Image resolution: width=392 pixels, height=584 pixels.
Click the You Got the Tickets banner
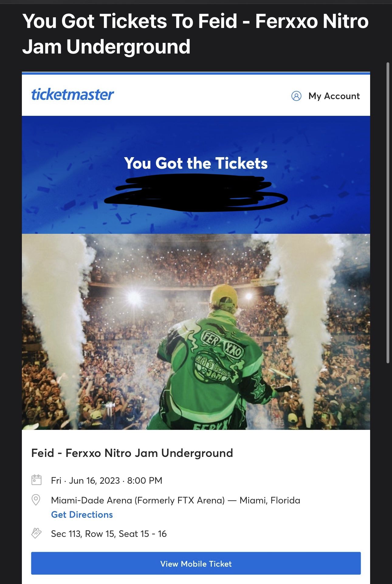pyautogui.click(x=196, y=163)
